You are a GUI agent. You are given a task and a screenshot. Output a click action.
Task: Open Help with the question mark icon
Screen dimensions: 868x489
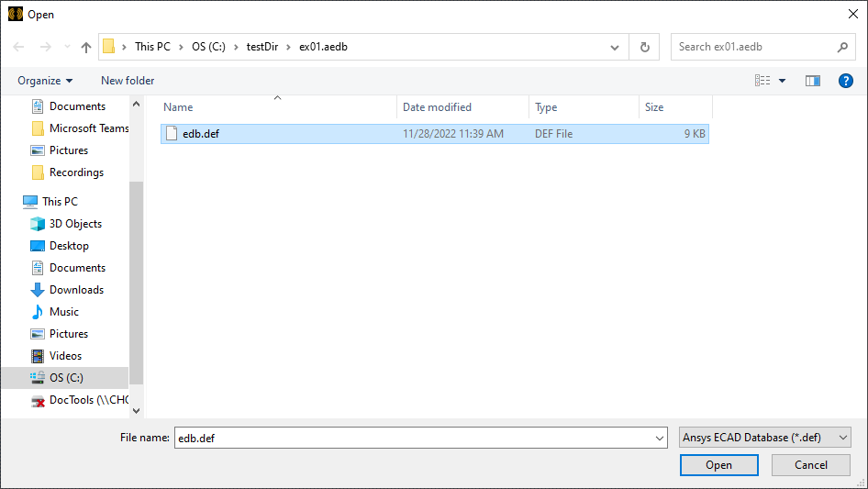845,81
